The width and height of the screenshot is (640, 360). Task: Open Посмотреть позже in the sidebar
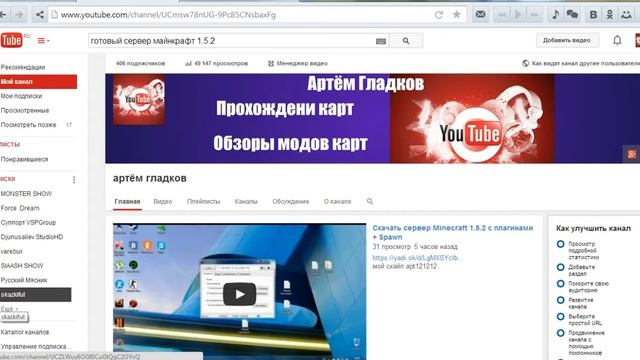pyautogui.click(x=28, y=124)
